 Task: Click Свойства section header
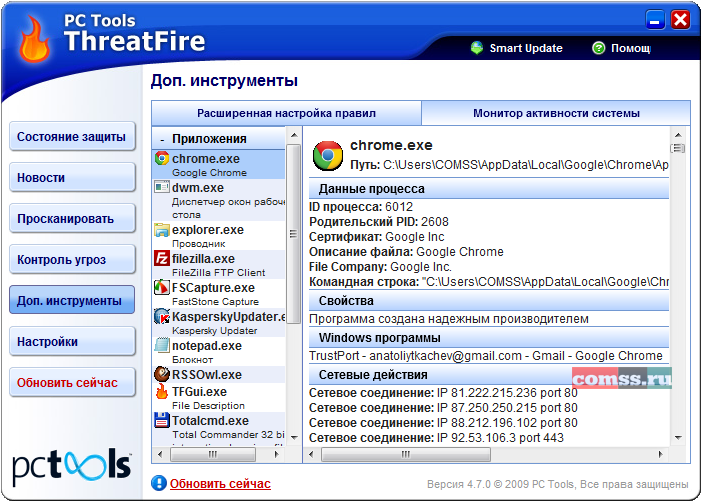point(489,300)
